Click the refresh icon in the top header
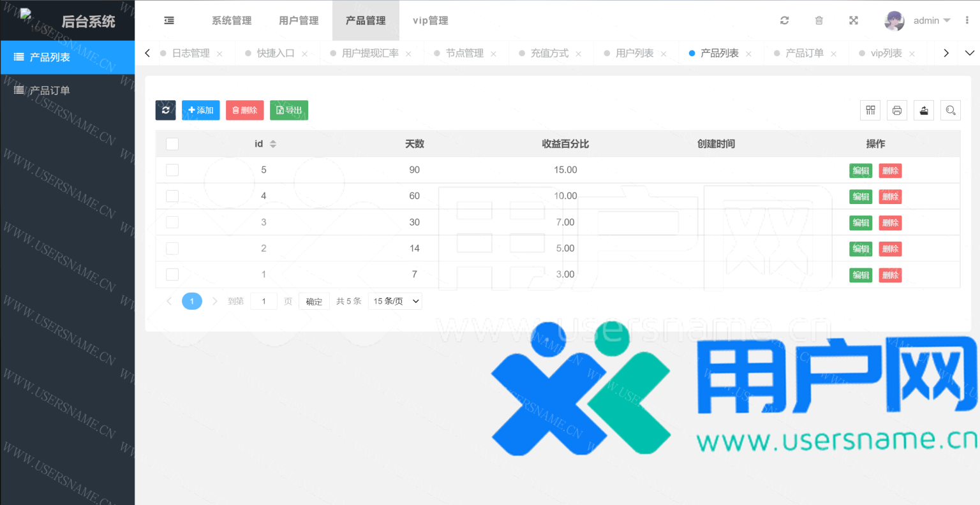Screen dimensions: 980x505 point(784,20)
